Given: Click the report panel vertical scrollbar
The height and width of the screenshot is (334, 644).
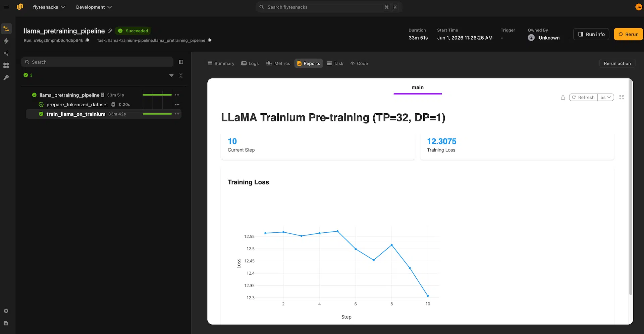Looking at the screenshot, I should tap(631, 188).
